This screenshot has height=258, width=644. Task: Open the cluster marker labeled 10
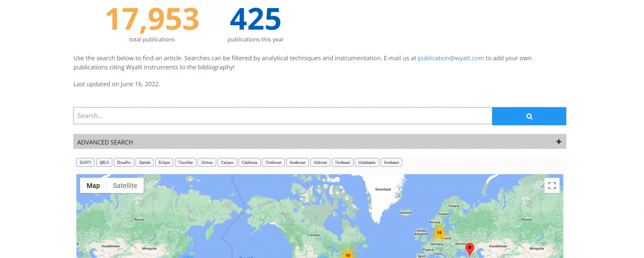(x=348, y=255)
